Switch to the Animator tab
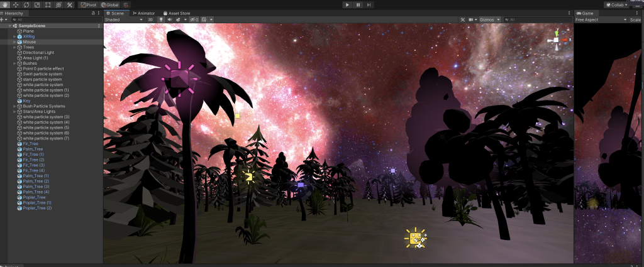The height and width of the screenshot is (267, 644). click(x=145, y=13)
